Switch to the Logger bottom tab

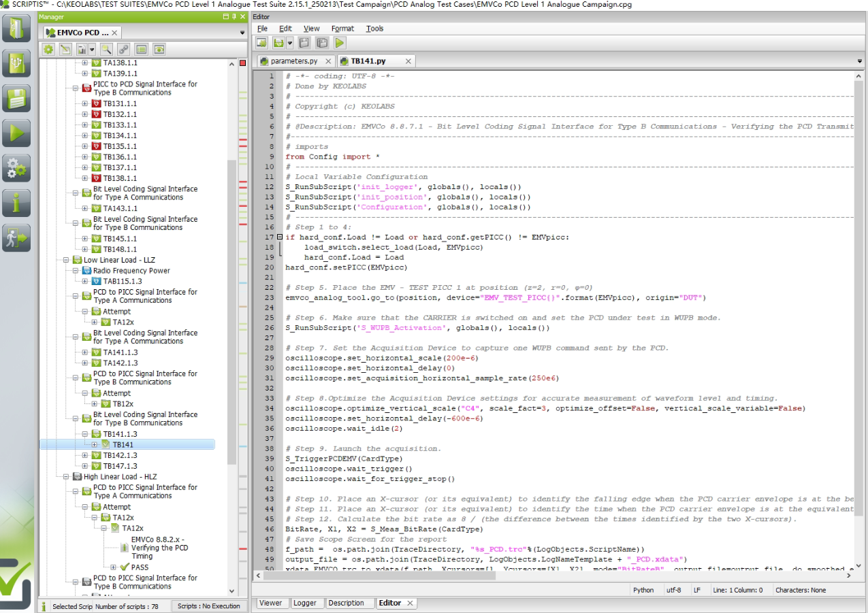point(304,603)
